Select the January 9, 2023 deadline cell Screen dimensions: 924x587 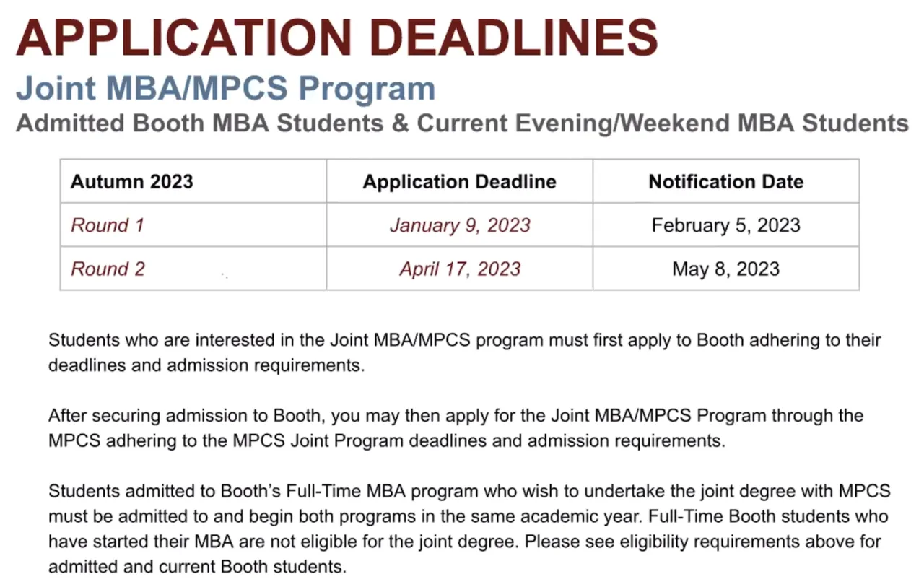pyautogui.click(x=460, y=225)
